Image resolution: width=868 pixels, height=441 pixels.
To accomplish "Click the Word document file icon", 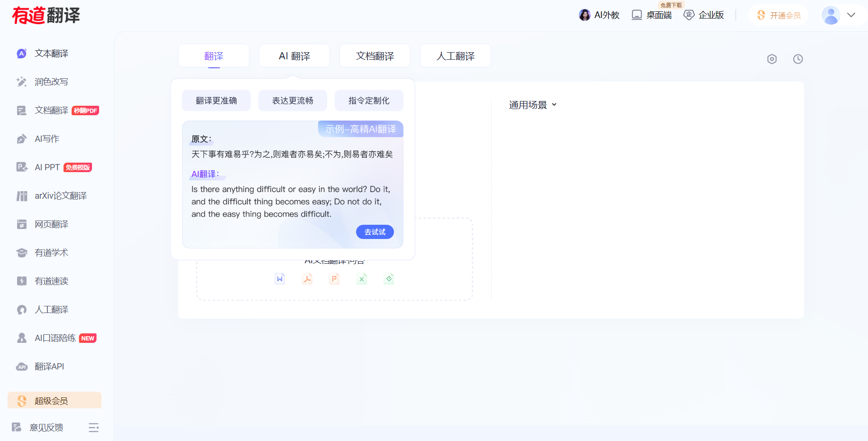I will click(280, 279).
